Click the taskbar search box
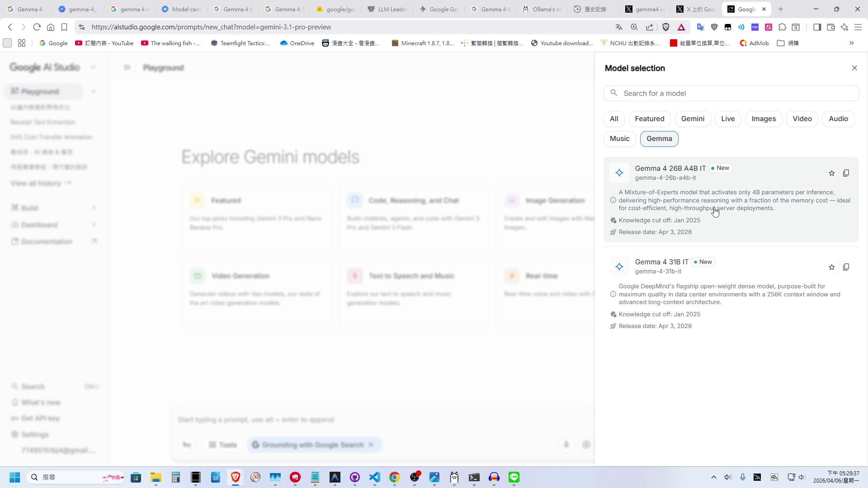868x488 pixels. tap(76, 477)
